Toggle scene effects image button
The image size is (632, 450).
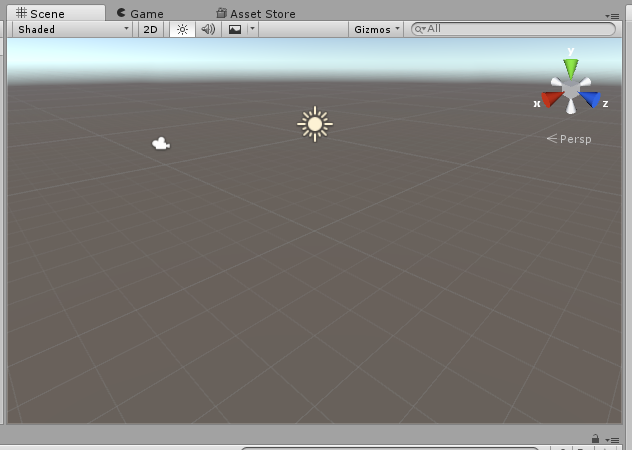click(x=235, y=29)
